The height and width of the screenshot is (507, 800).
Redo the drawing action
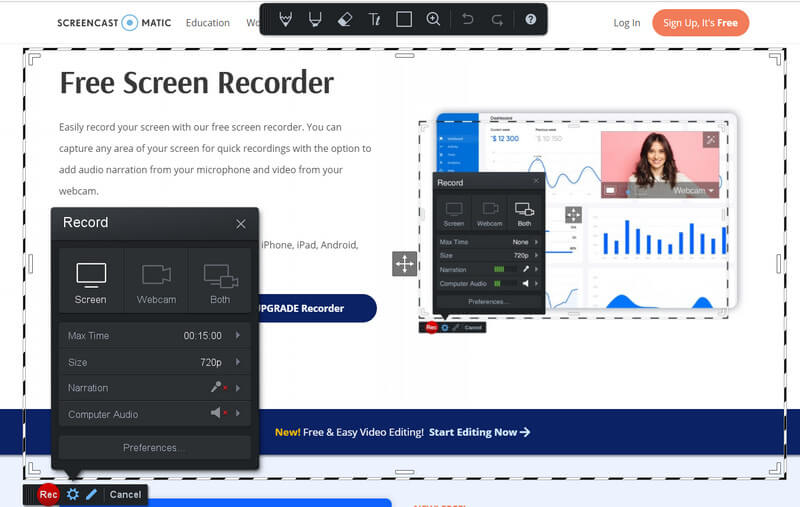(497, 19)
